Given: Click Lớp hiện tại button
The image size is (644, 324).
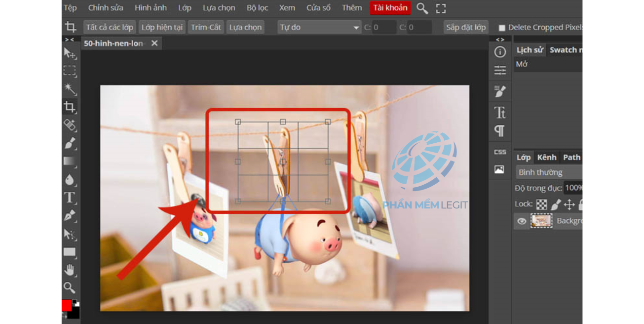Looking at the screenshot, I should coord(162,27).
